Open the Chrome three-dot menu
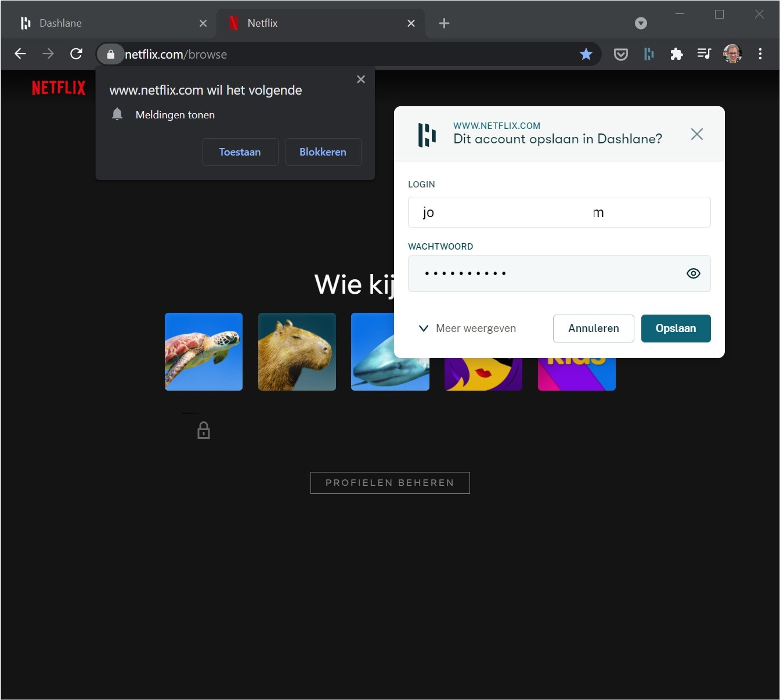 [x=760, y=54]
